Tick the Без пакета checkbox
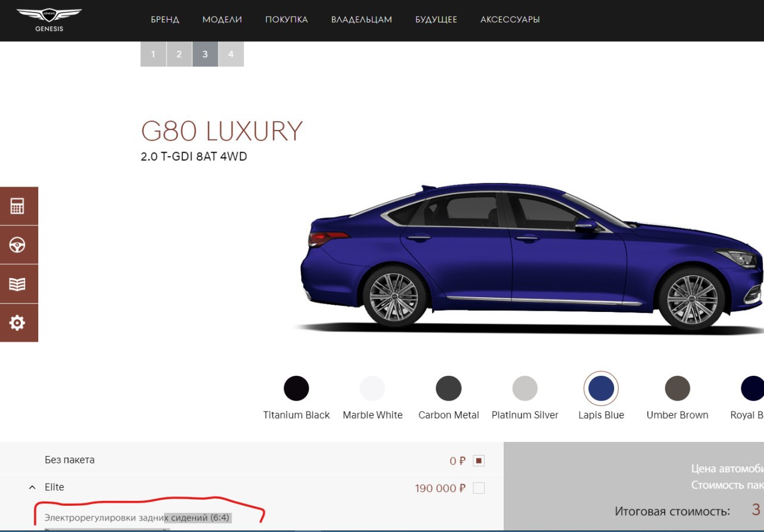 click(x=479, y=460)
